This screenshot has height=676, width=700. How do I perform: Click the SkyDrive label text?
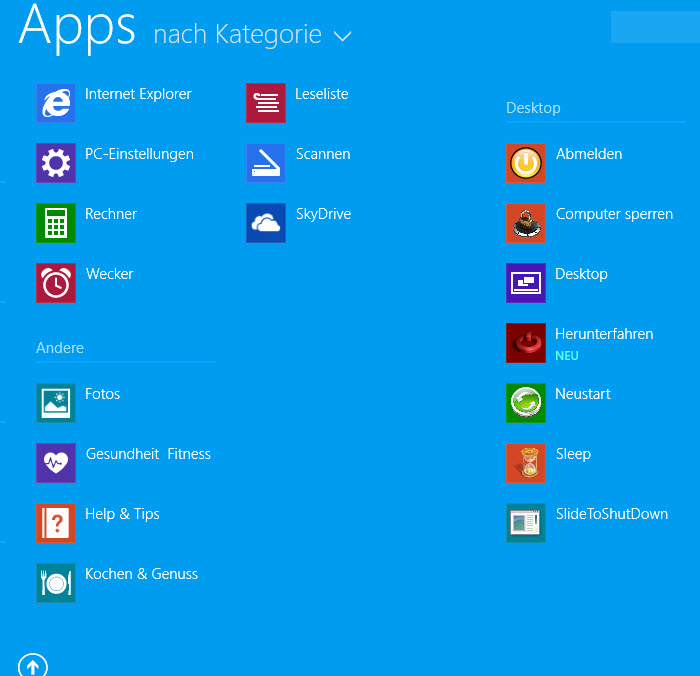coord(323,214)
